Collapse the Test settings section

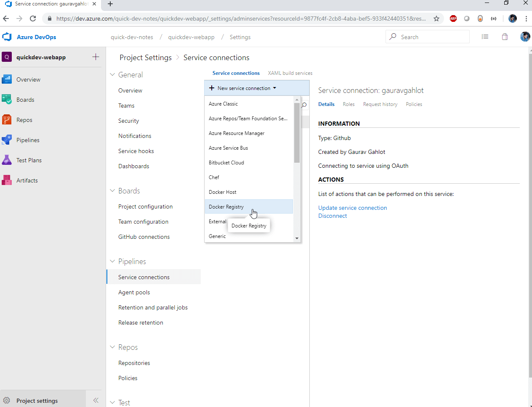pos(112,402)
